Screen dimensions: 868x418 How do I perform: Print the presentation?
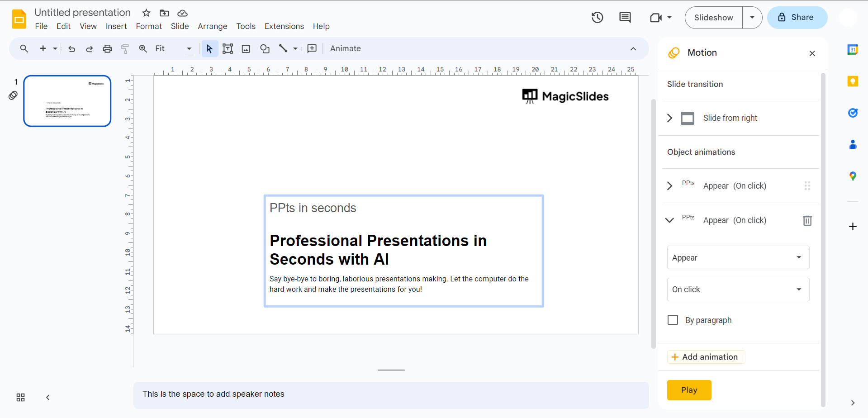[107, 48]
